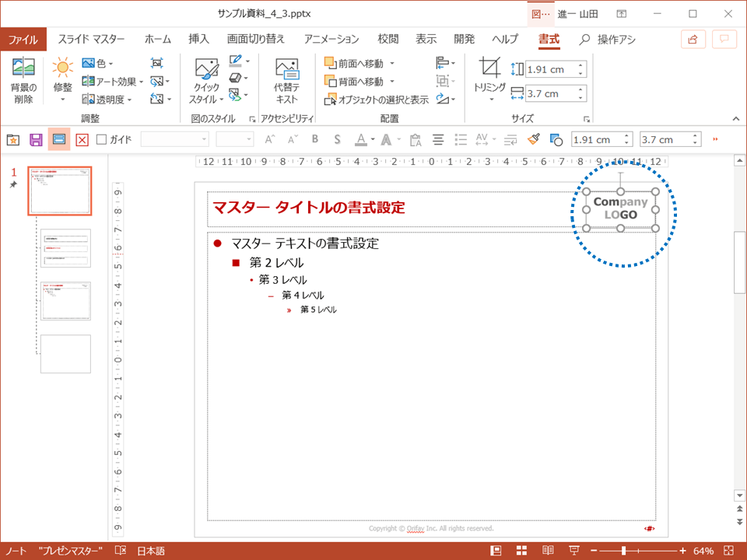Start slideshow from status bar icon
Image resolution: width=747 pixels, height=560 pixels.
click(574, 551)
